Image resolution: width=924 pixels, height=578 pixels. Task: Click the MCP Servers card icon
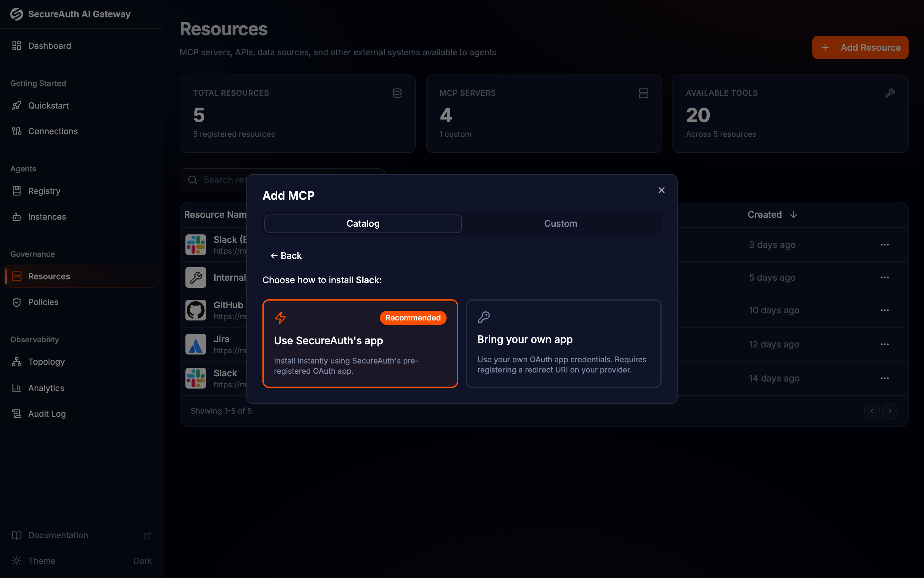(643, 93)
